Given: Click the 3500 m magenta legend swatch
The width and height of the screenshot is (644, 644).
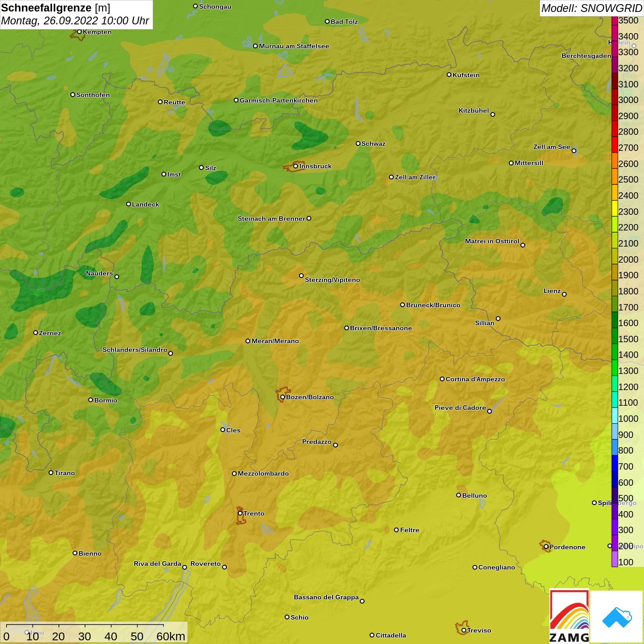Looking at the screenshot, I should tap(615, 21).
